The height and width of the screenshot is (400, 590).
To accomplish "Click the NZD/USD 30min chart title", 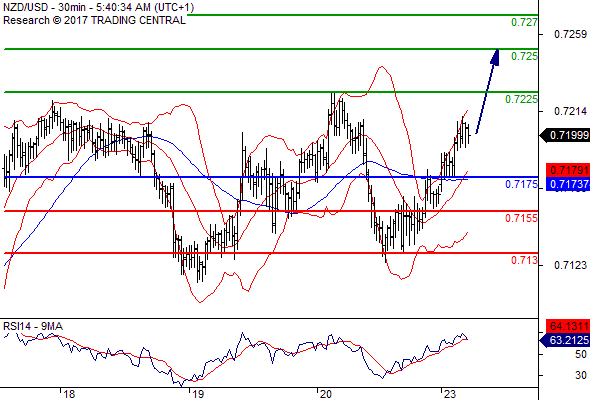I will [99, 7].
